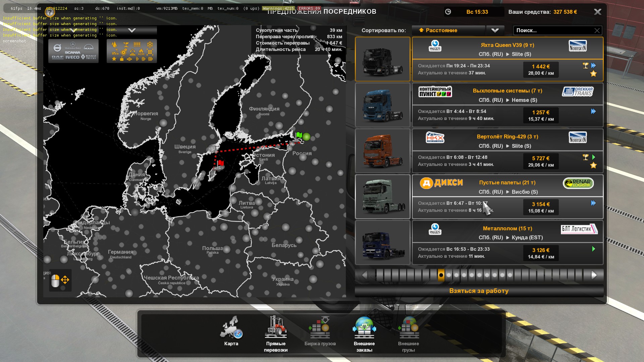Close the Предложения посредников window
The image size is (644, 362).
point(597,12)
